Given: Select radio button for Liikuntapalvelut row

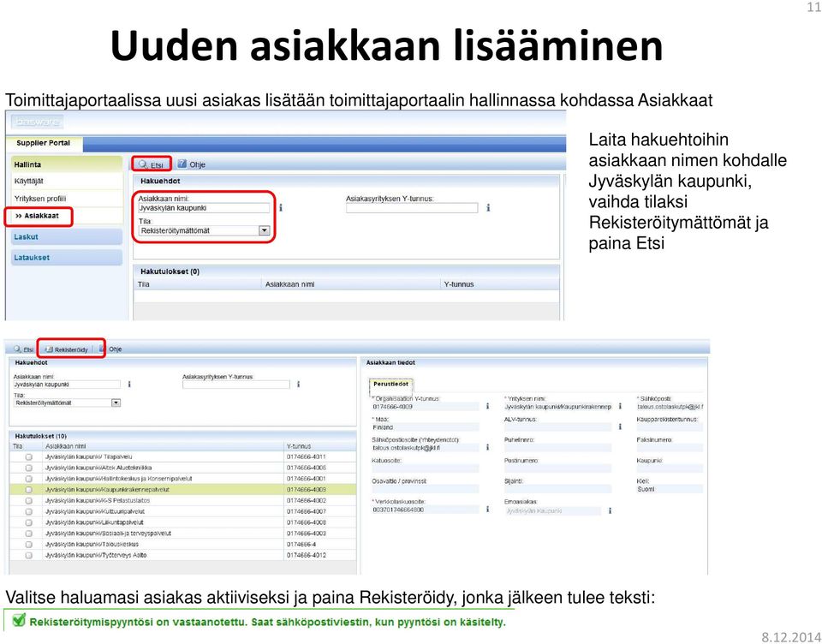Looking at the screenshot, I should [29, 522].
